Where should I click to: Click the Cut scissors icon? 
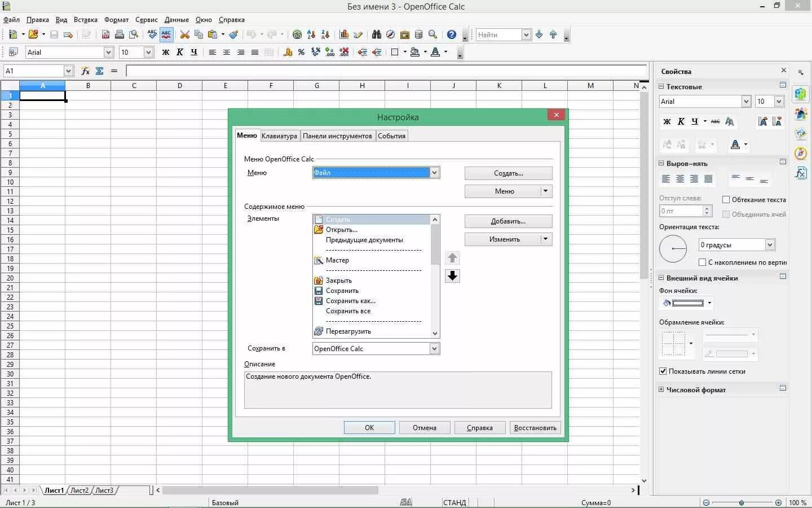[x=184, y=34]
